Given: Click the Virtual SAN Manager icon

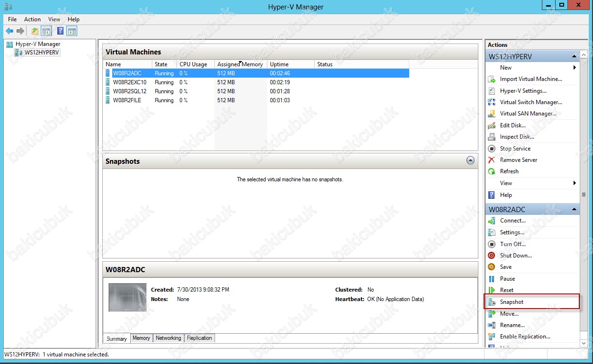Looking at the screenshot, I should [492, 114].
